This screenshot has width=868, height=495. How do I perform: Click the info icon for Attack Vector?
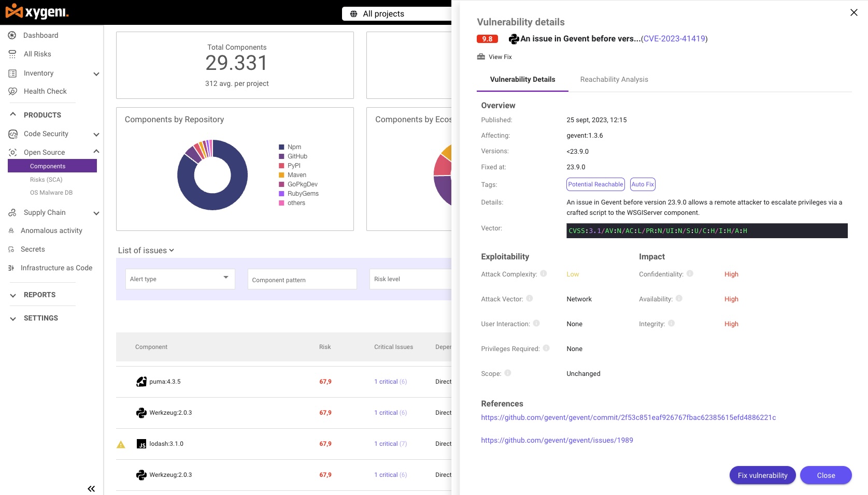(530, 298)
